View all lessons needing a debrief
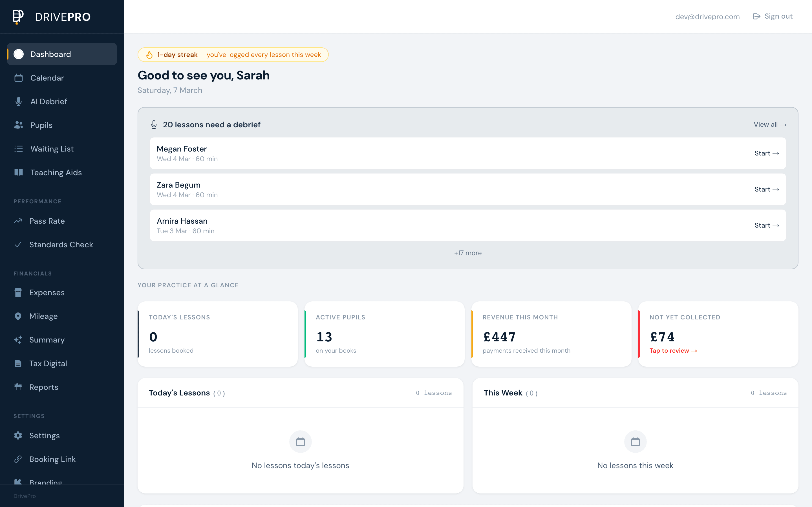 coord(770,124)
